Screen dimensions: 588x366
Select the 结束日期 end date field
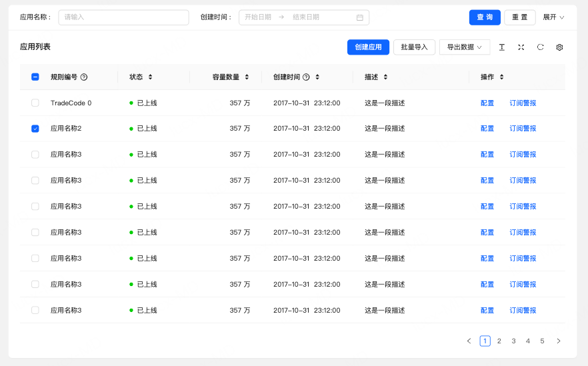click(x=306, y=17)
